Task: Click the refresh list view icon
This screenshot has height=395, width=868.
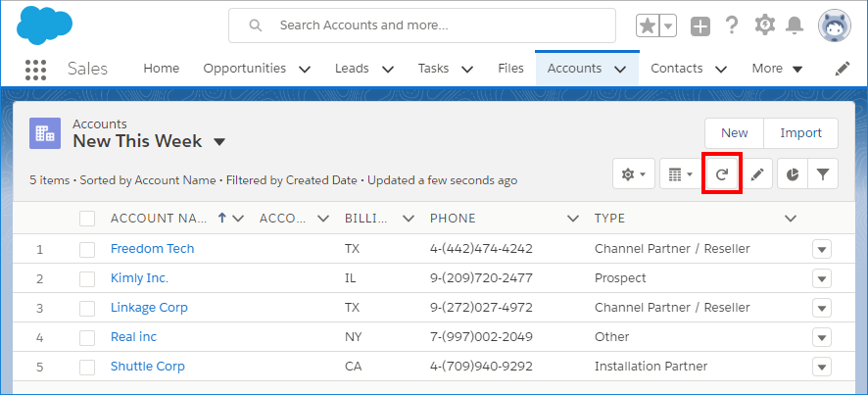Action: [722, 174]
